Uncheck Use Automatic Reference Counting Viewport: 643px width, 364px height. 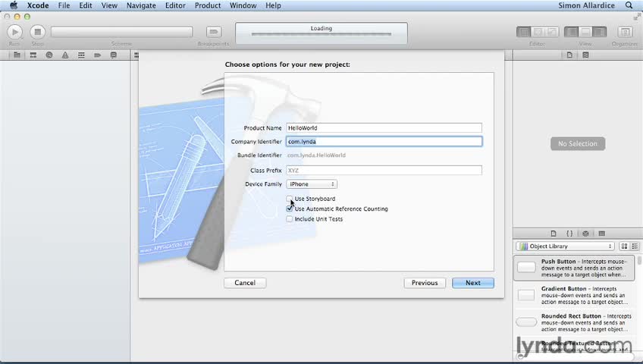pyautogui.click(x=290, y=209)
